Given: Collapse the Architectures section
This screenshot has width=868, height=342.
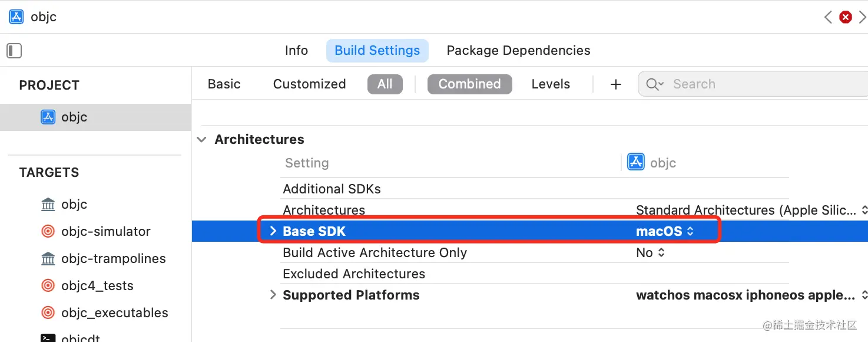Looking at the screenshot, I should (x=203, y=140).
